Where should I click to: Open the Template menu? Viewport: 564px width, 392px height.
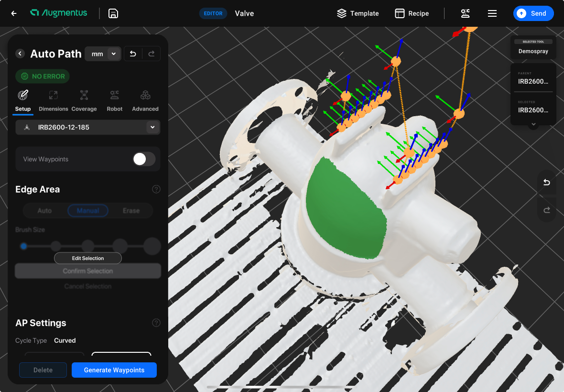tap(358, 13)
